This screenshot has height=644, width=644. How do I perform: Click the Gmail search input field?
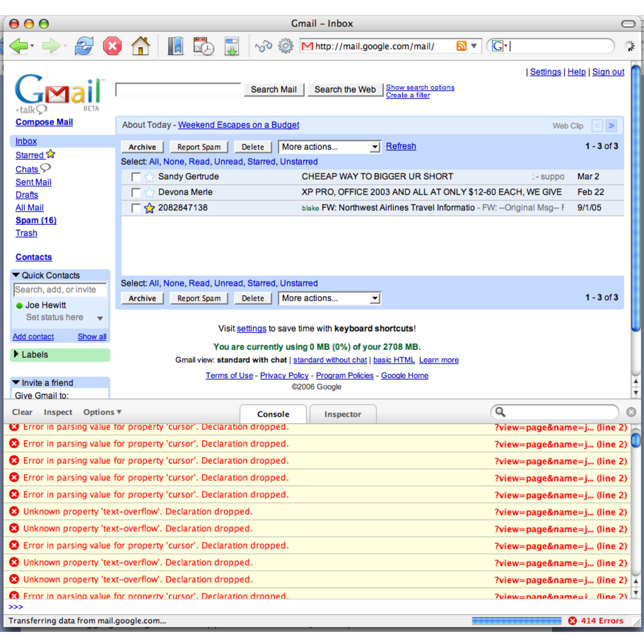(178, 90)
